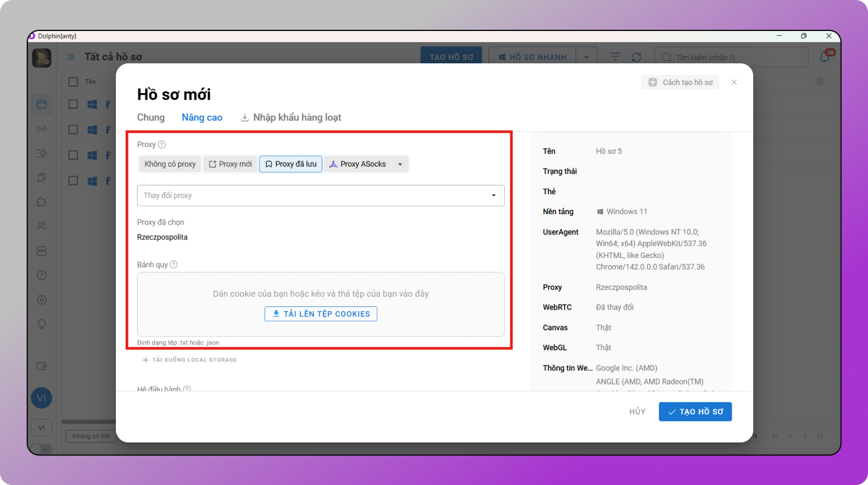Expand the HỒ SƠ NHANH dropdown arrow
This screenshot has width=868, height=485.
coord(586,57)
